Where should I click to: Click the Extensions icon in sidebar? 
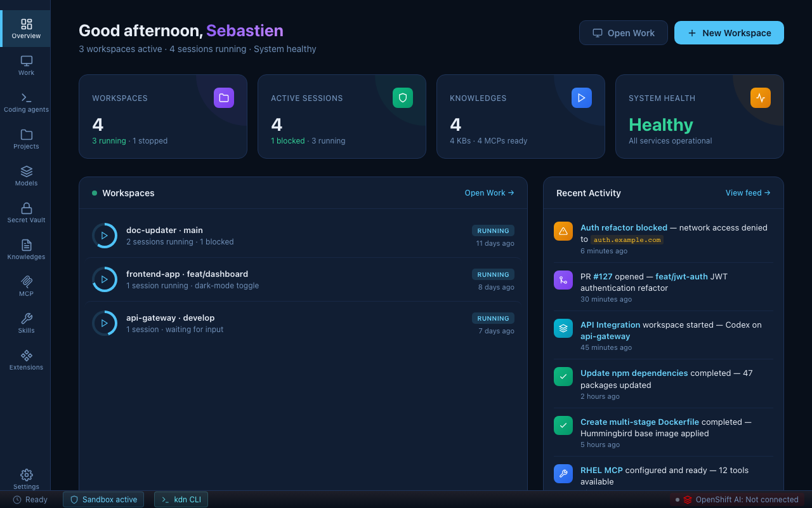26,355
